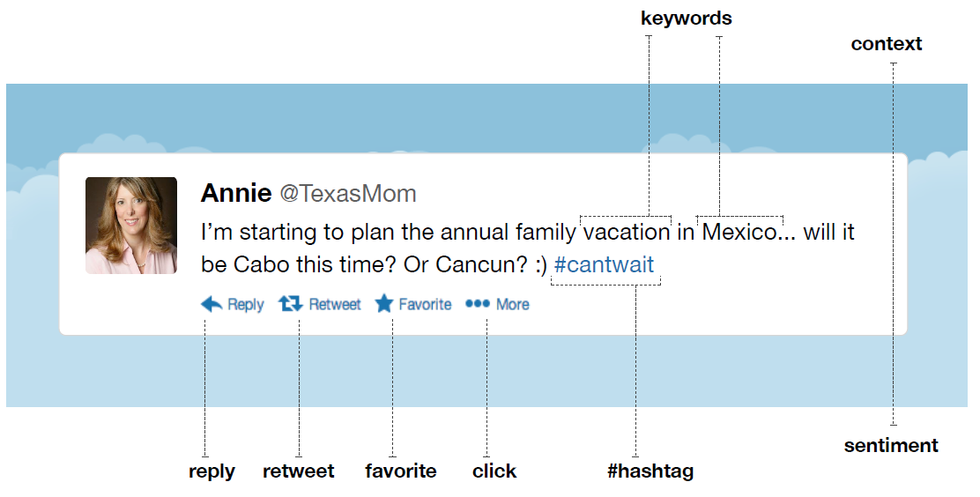The height and width of the screenshot is (497, 980).
Task: Open the @TexasMom handle link
Action: pos(348,194)
